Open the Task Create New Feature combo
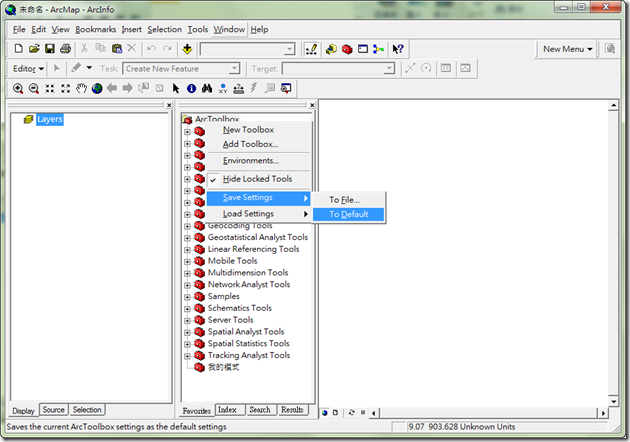The height and width of the screenshot is (442, 630). (181, 69)
